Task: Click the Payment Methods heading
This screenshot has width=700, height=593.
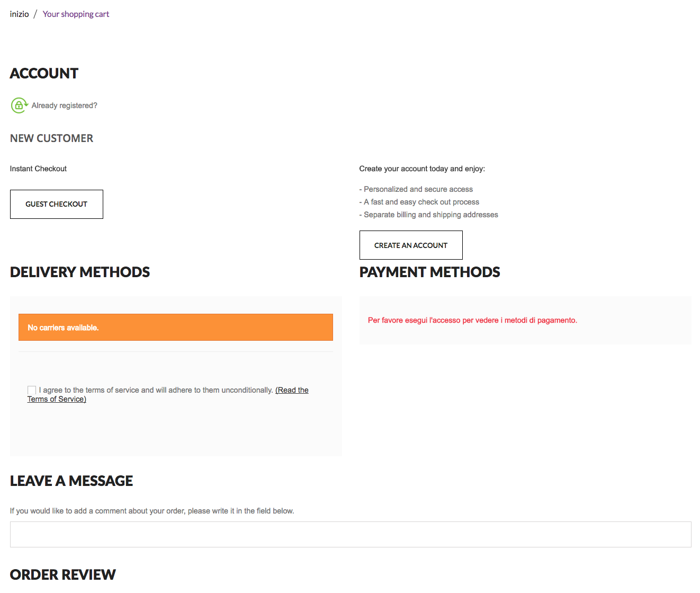Action: click(429, 272)
